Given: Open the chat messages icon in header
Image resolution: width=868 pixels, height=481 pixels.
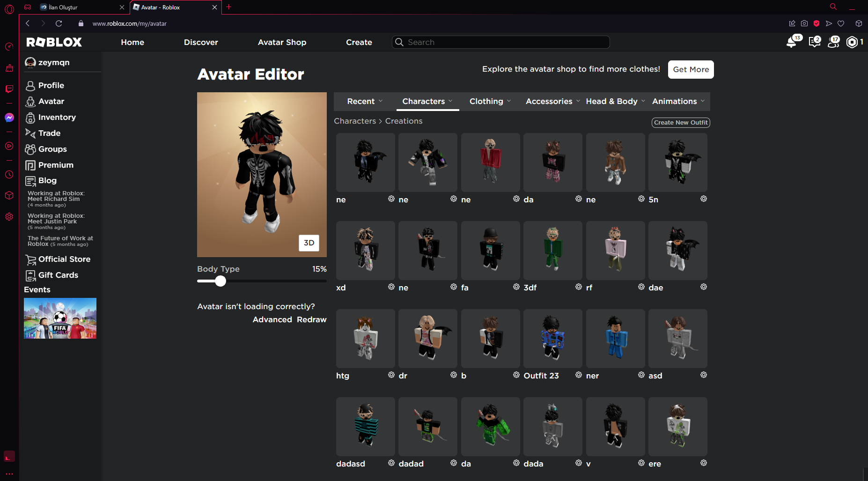Looking at the screenshot, I should pyautogui.click(x=814, y=42).
